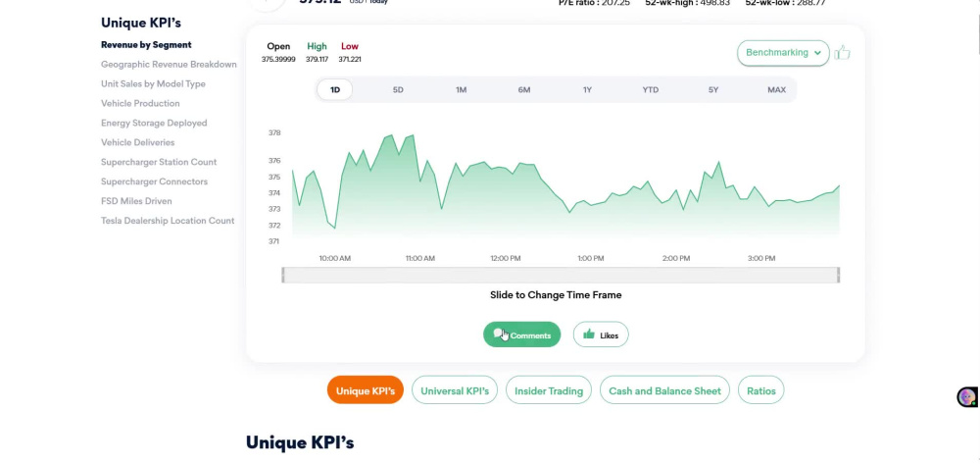Image resolution: width=980 pixels, height=464 pixels.
Task: Click left handle of time frame slider
Action: click(x=283, y=275)
